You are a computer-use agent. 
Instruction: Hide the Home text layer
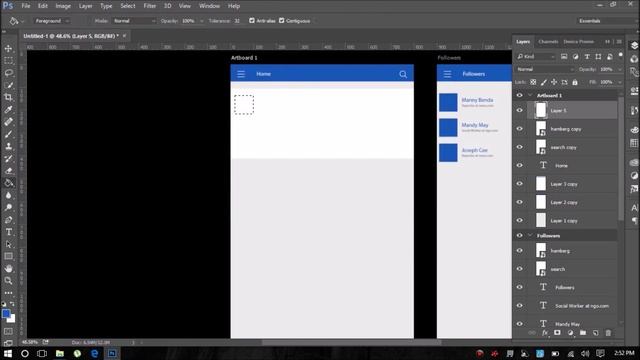click(520, 165)
